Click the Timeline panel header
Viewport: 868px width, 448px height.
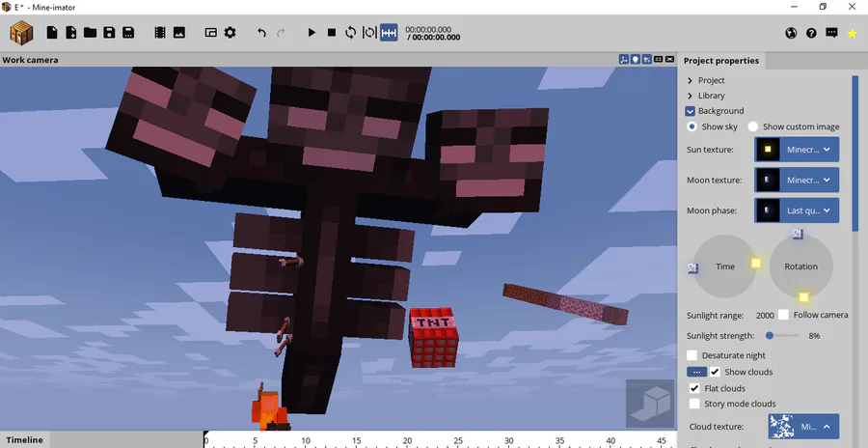[24, 439]
